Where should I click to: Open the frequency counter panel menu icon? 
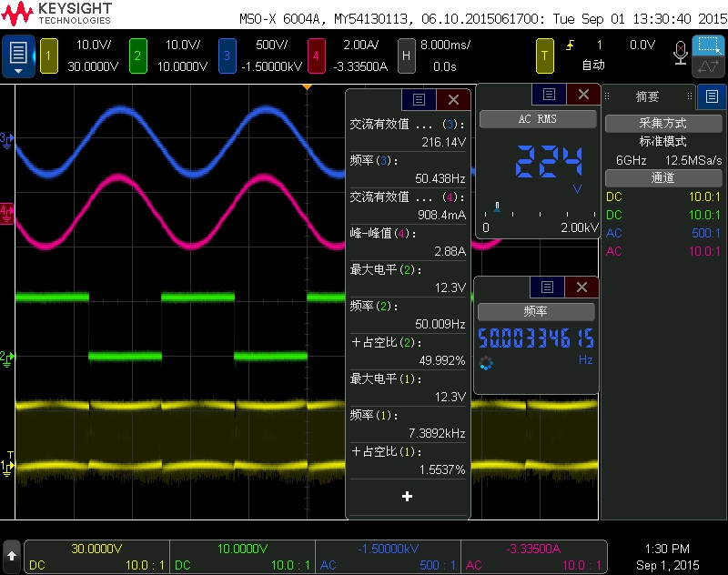coord(548,287)
